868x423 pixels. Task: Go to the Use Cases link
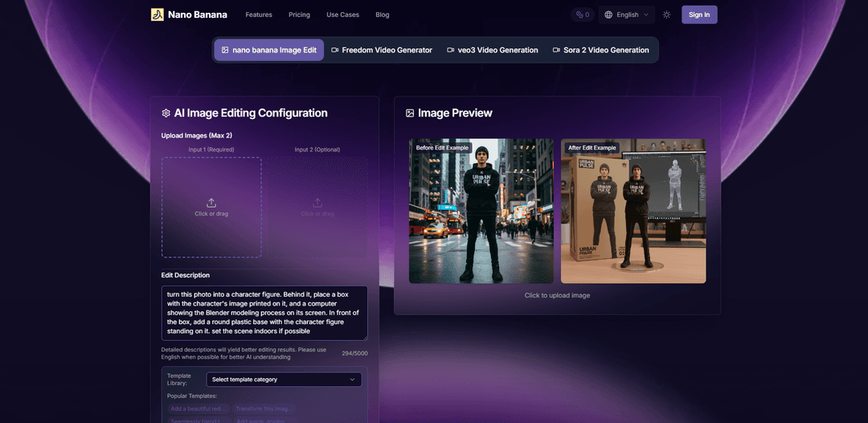[x=342, y=14]
